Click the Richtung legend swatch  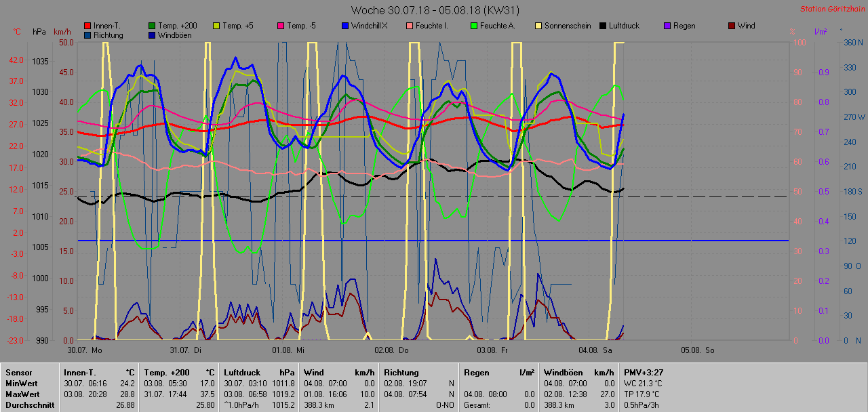click(87, 35)
